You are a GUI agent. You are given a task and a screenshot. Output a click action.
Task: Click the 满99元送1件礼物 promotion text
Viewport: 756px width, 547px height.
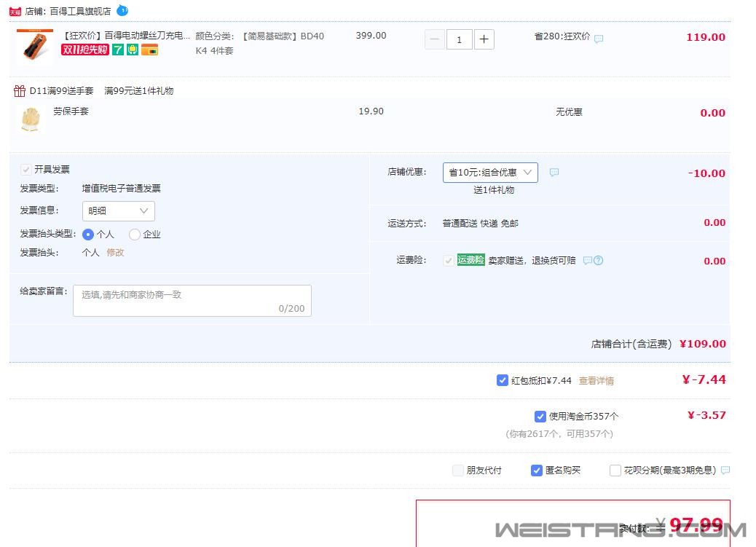[x=139, y=91]
